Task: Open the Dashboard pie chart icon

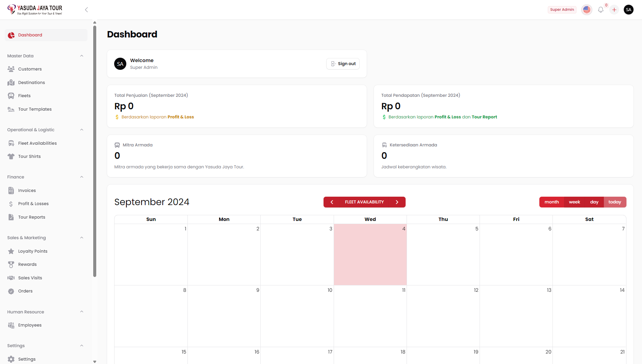Action: click(x=11, y=35)
